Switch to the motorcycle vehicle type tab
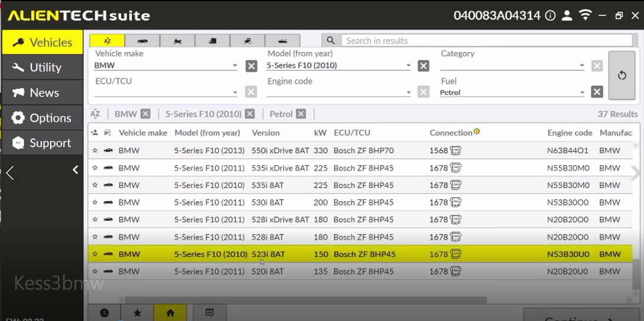 [177, 41]
